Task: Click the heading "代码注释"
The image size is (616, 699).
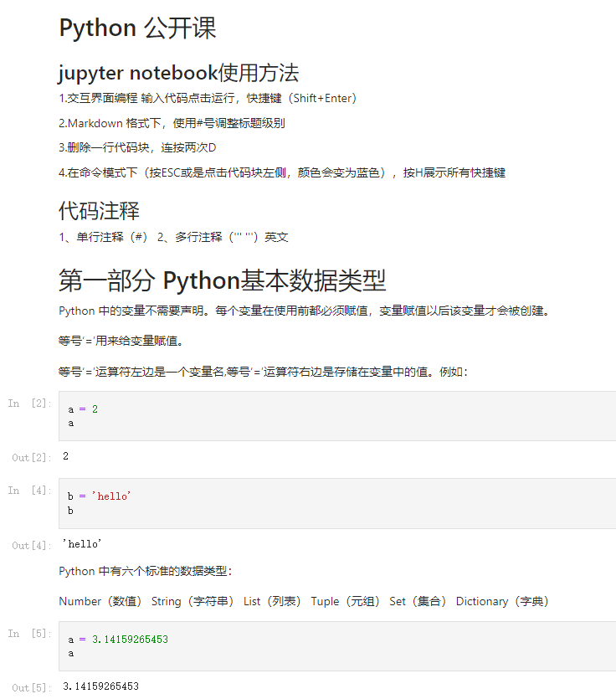Action: pyautogui.click(x=99, y=211)
